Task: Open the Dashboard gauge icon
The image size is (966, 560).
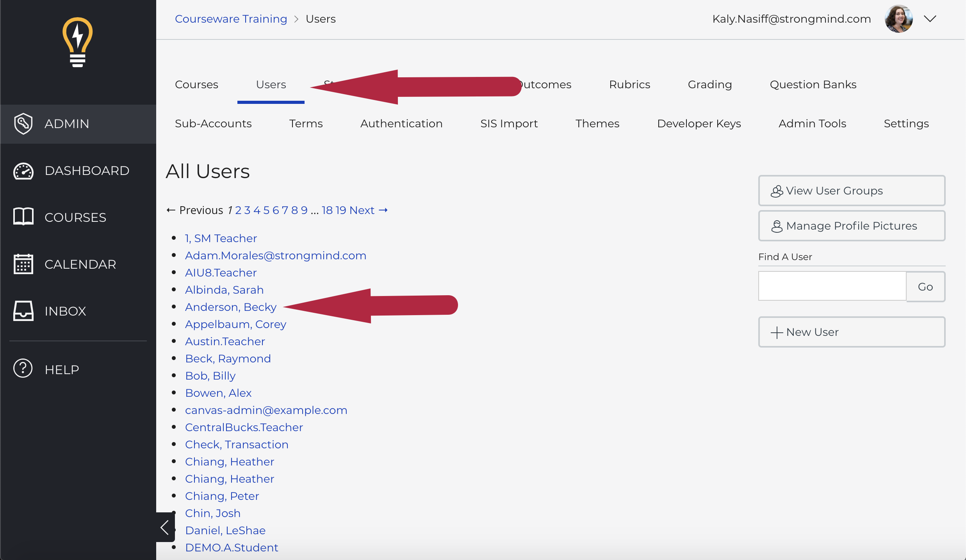Action: [x=23, y=171]
